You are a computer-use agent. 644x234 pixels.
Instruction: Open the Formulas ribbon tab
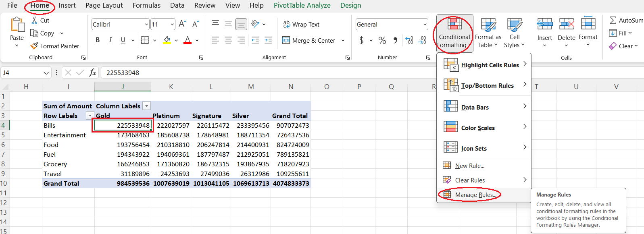point(146,5)
